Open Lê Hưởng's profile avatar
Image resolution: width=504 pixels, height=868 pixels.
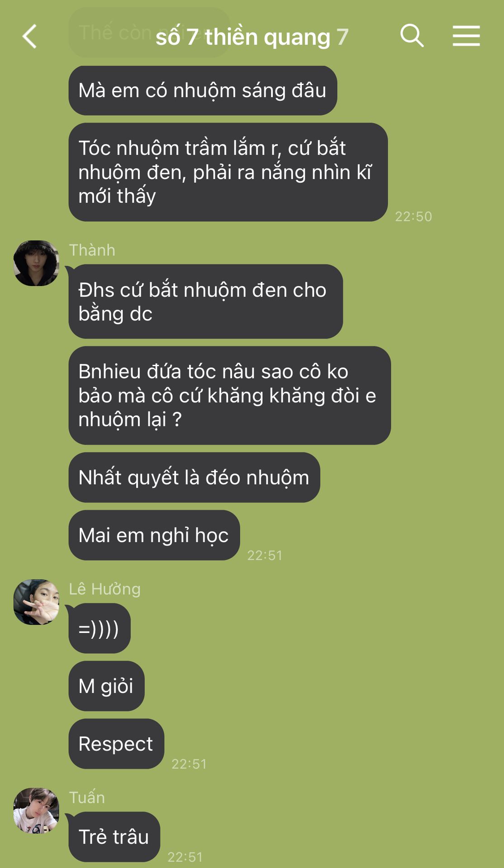pos(36,602)
